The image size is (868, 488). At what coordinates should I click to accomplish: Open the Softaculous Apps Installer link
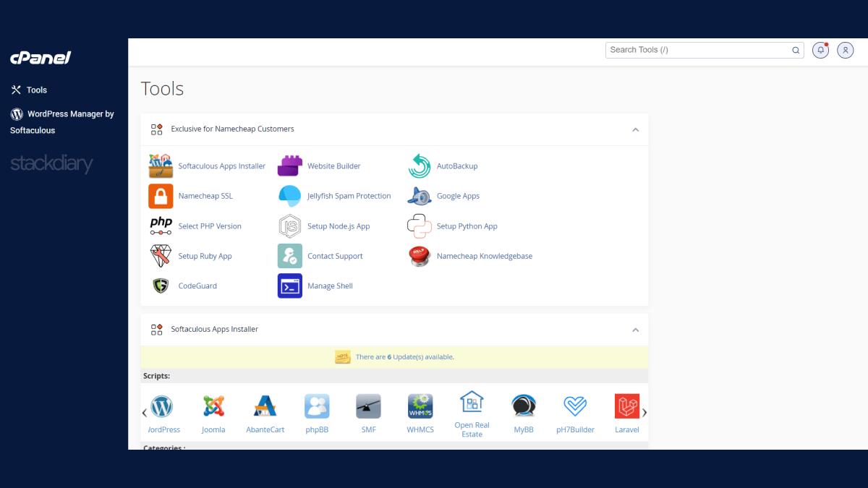[x=222, y=166]
